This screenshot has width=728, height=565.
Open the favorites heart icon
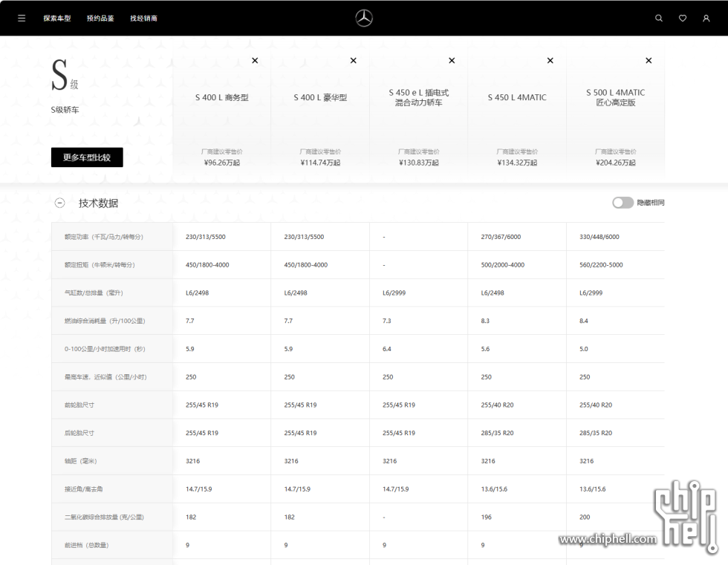[683, 18]
